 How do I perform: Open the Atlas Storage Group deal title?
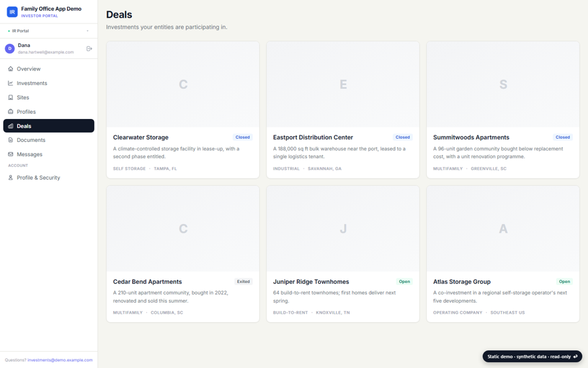click(462, 281)
